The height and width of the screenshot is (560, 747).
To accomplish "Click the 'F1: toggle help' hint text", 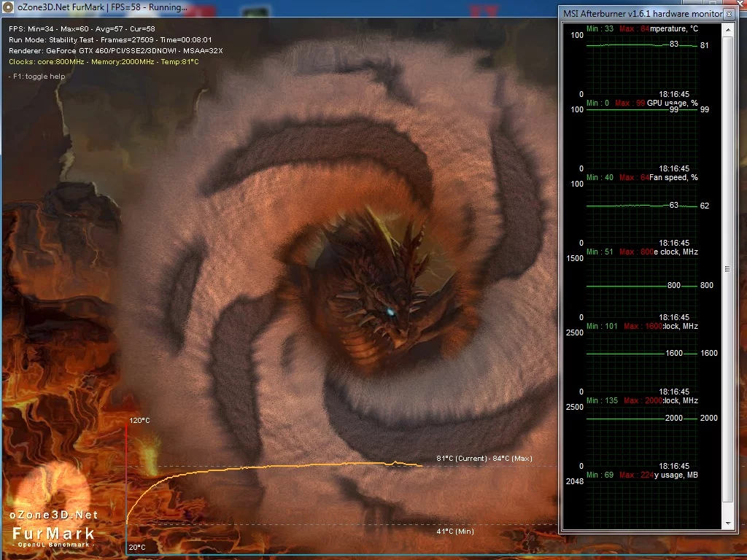I will [37, 76].
